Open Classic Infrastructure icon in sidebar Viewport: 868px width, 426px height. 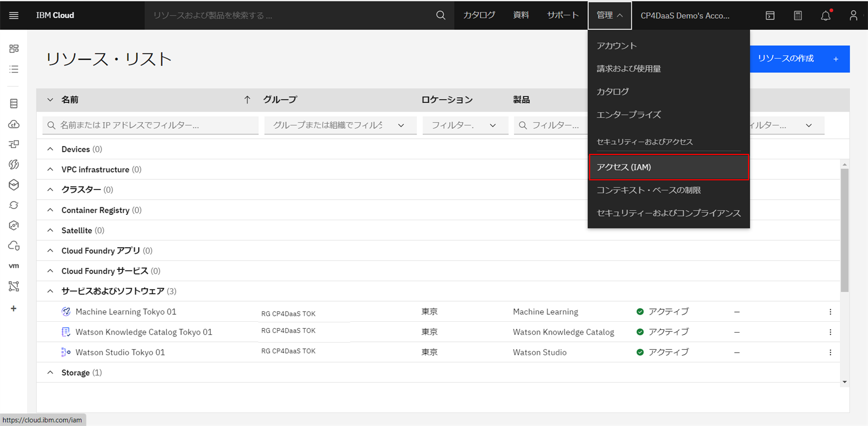pyautogui.click(x=14, y=103)
